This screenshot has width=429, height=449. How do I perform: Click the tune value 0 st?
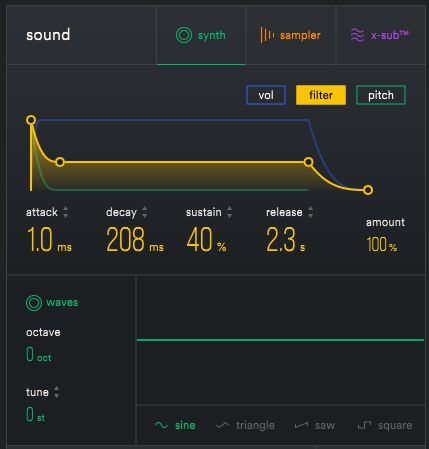(35, 414)
